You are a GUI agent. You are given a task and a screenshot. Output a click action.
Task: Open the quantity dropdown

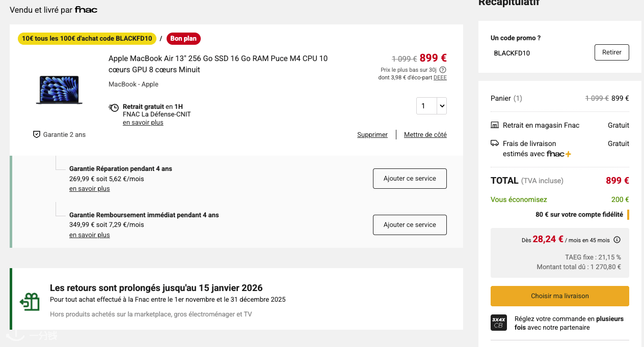(431, 106)
